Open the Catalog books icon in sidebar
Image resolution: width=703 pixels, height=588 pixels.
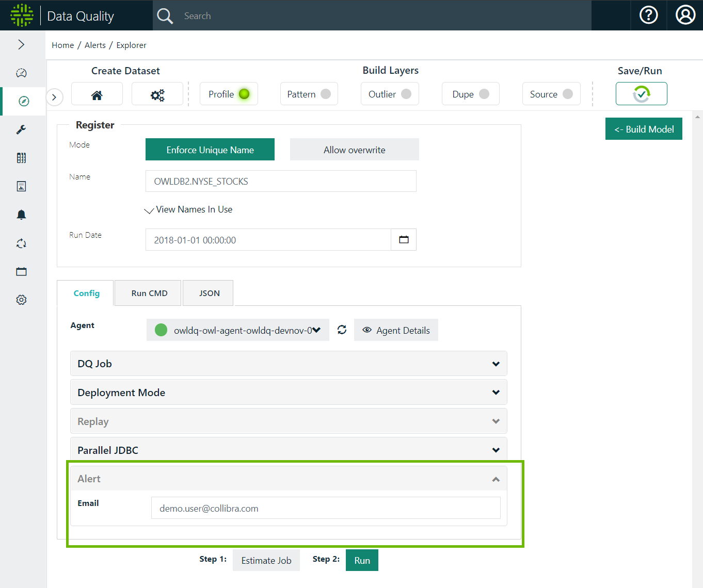point(21,158)
